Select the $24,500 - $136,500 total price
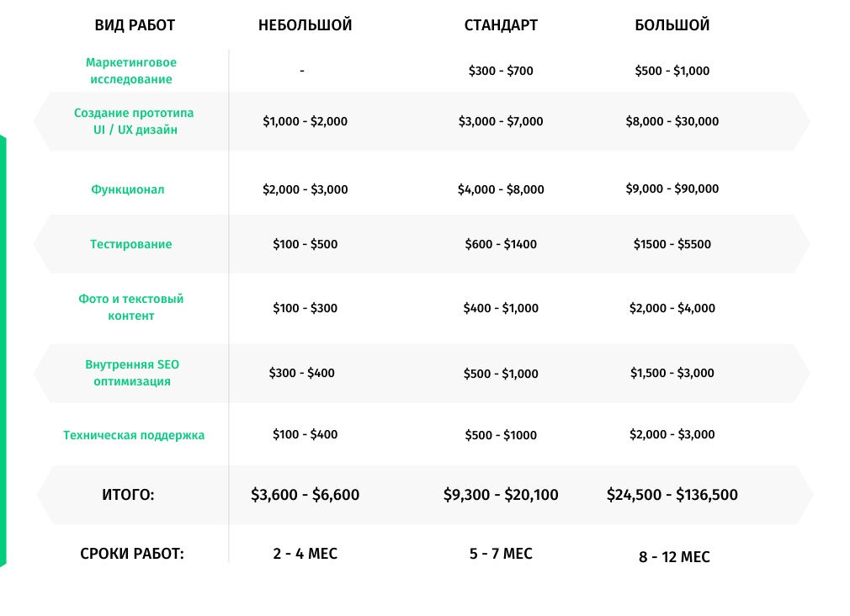 coord(672,495)
